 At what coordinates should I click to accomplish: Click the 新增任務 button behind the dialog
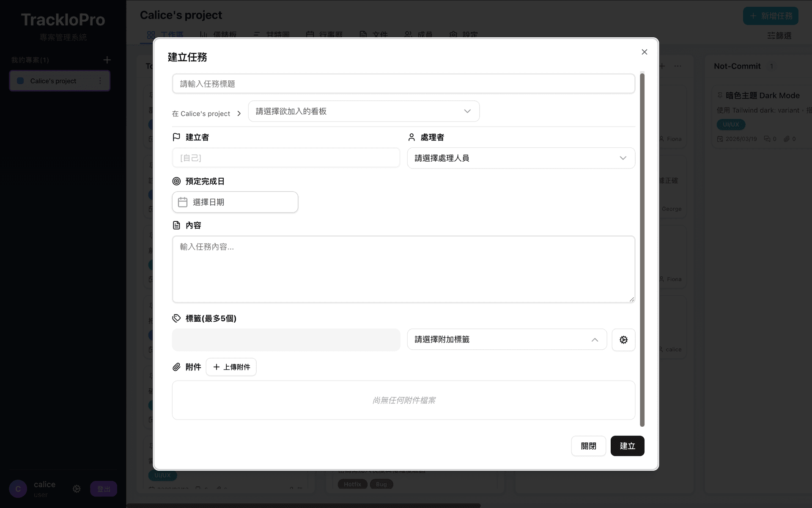point(771,16)
